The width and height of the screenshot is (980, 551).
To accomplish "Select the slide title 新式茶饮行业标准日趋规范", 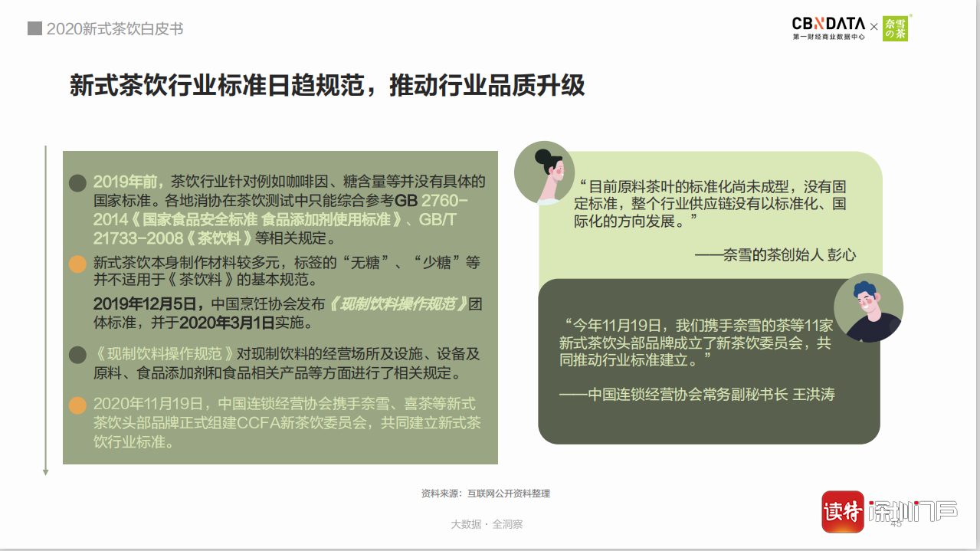I will point(327,84).
